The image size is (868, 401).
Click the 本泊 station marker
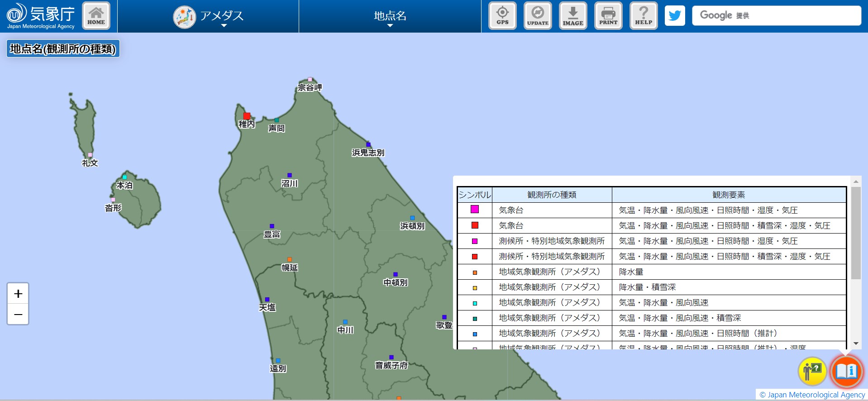[124, 177]
